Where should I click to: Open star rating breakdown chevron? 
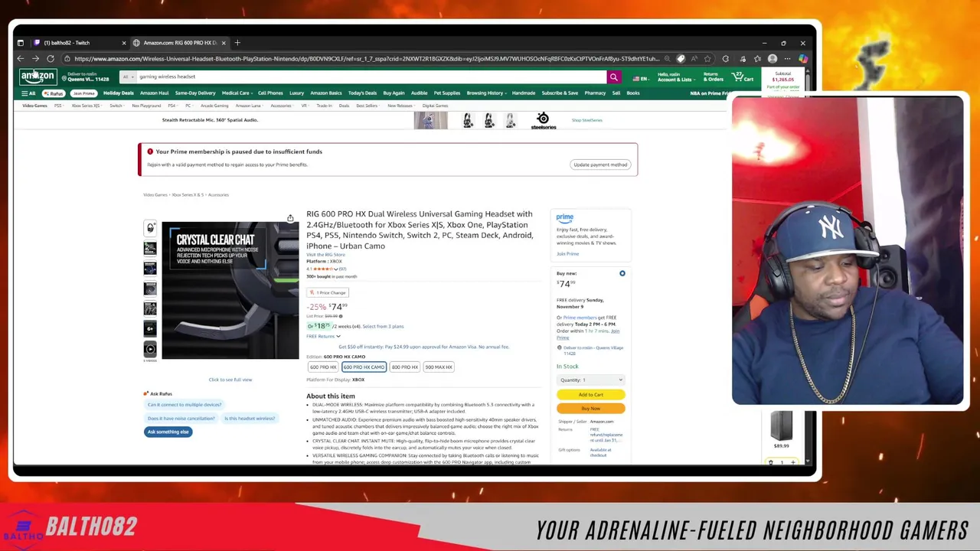point(335,269)
